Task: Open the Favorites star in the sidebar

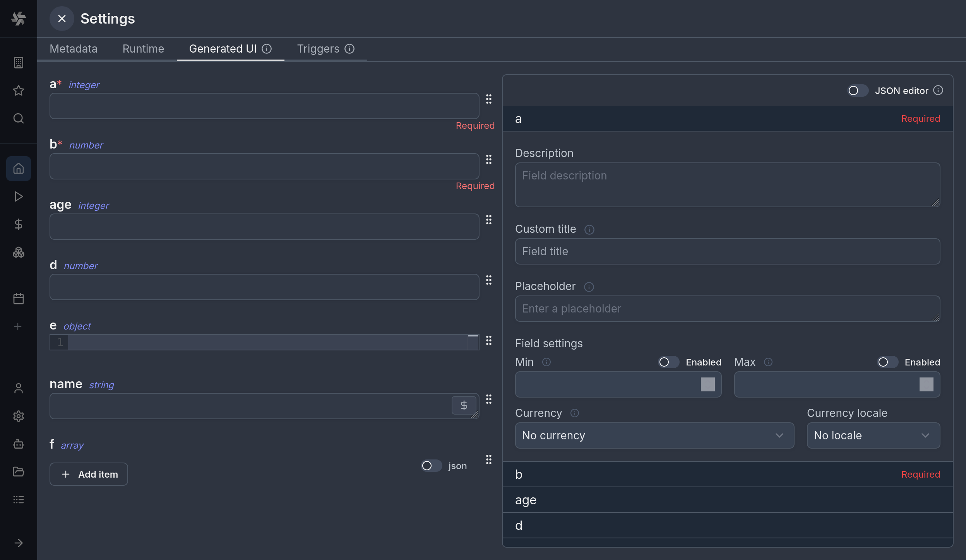Action: point(19,90)
